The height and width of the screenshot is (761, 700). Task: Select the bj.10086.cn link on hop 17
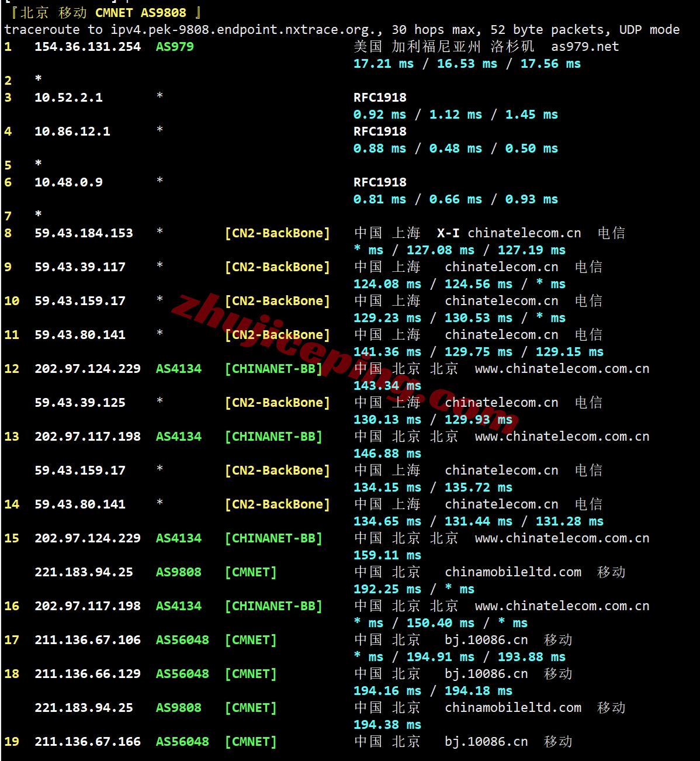click(x=486, y=640)
